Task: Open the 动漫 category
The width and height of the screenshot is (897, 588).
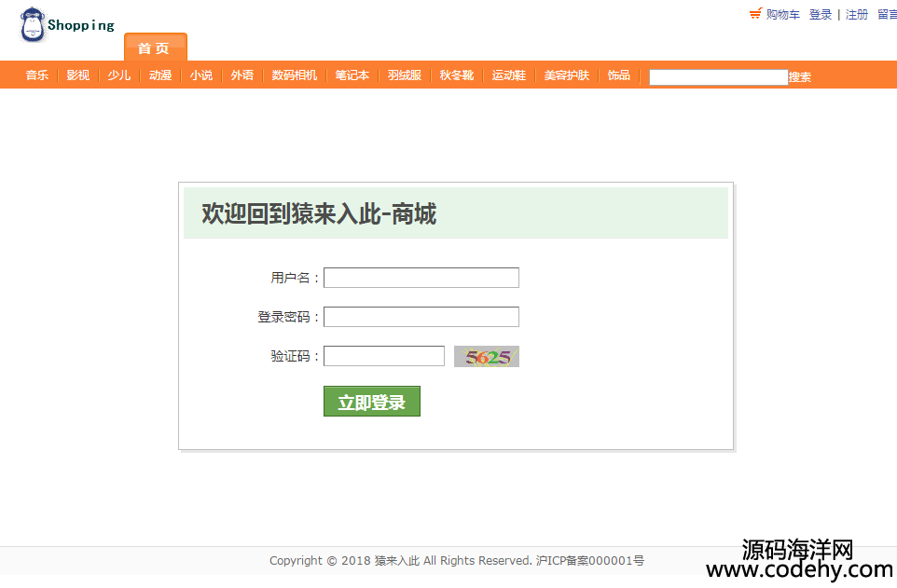Action: pyautogui.click(x=160, y=75)
